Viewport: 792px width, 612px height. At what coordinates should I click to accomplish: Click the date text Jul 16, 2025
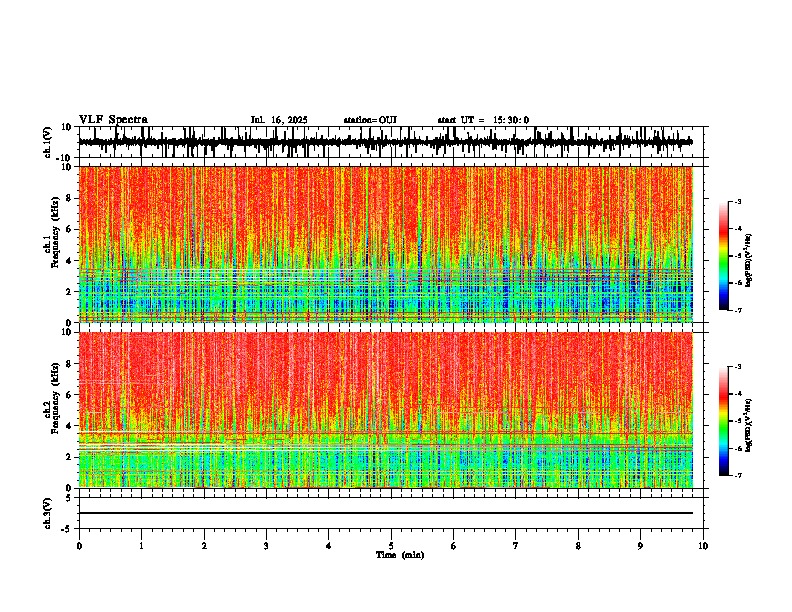(x=279, y=120)
